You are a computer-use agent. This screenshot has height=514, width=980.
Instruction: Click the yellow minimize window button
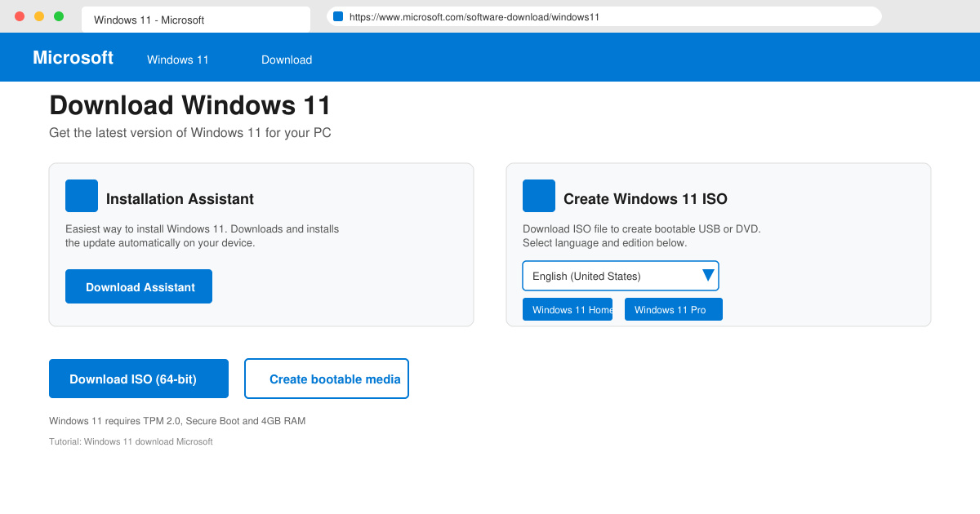click(39, 16)
